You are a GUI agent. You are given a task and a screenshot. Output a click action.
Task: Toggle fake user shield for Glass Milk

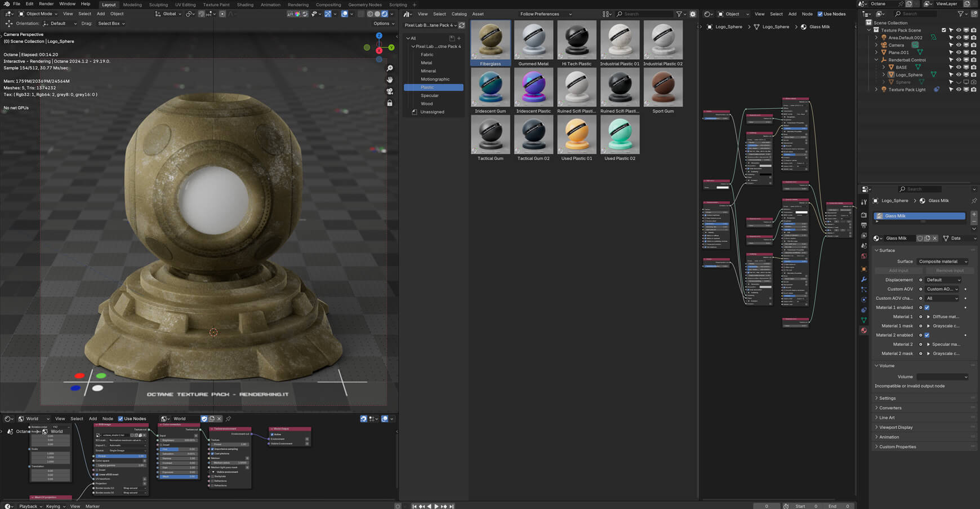(920, 238)
